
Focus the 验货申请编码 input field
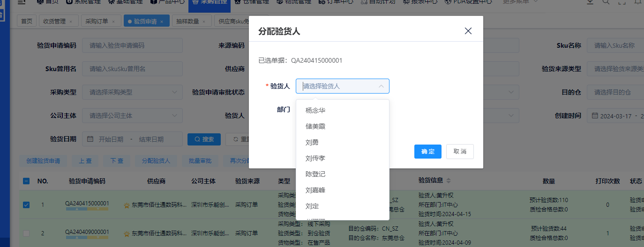click(133, 45)
